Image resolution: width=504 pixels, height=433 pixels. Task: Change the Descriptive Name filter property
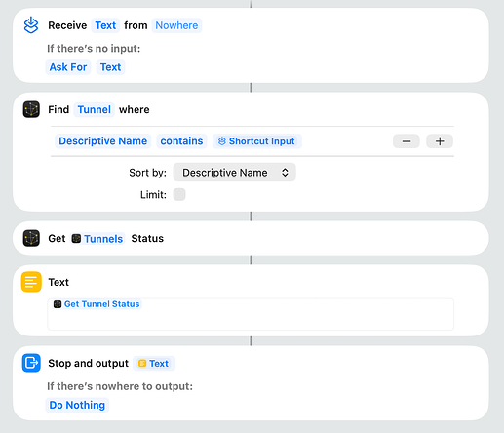(103, 141)
